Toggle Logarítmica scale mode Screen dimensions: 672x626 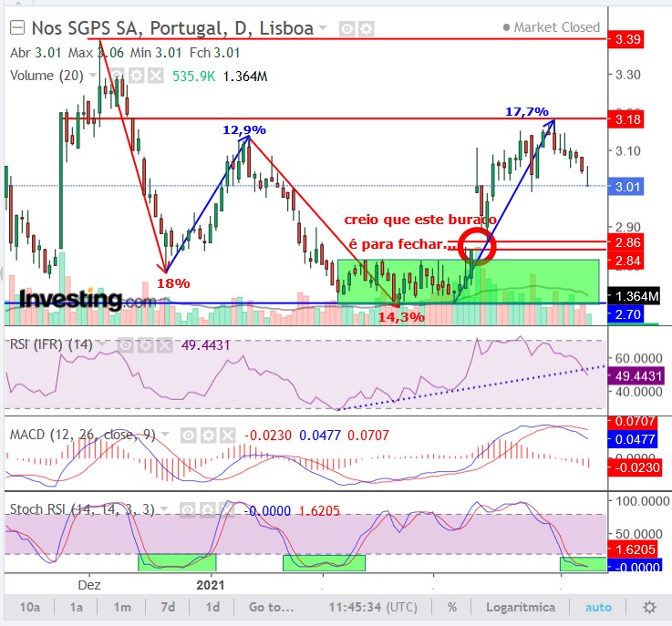(521, 607)
